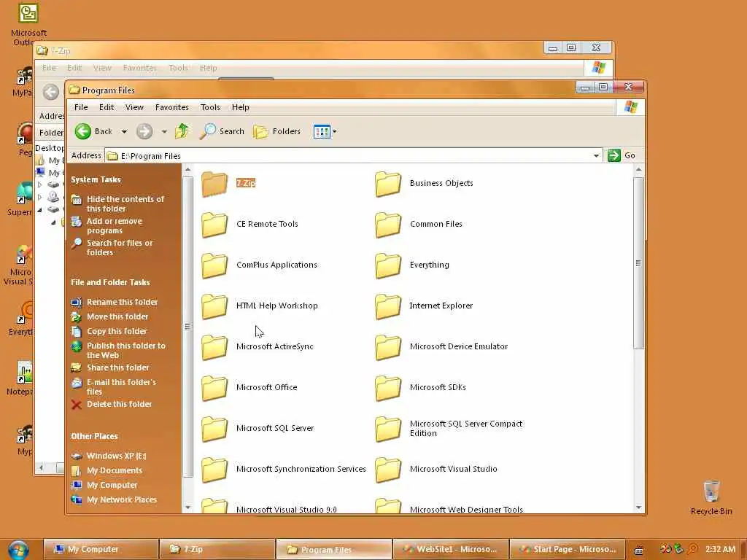Image resolution: width=747 pixels, height=560 pixels.
Task: Click Rename this folder task
Action: click(x=122, y=302)
